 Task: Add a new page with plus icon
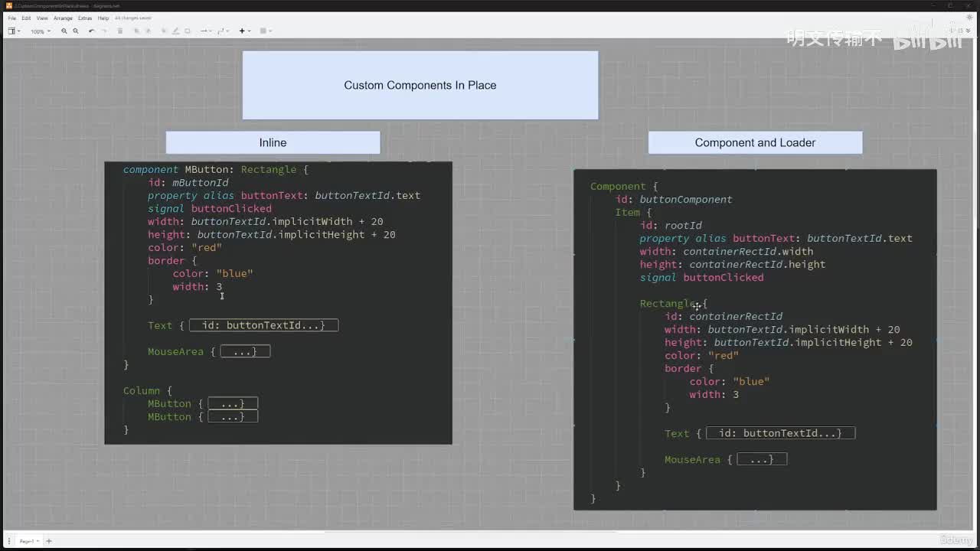coord(49,541)
